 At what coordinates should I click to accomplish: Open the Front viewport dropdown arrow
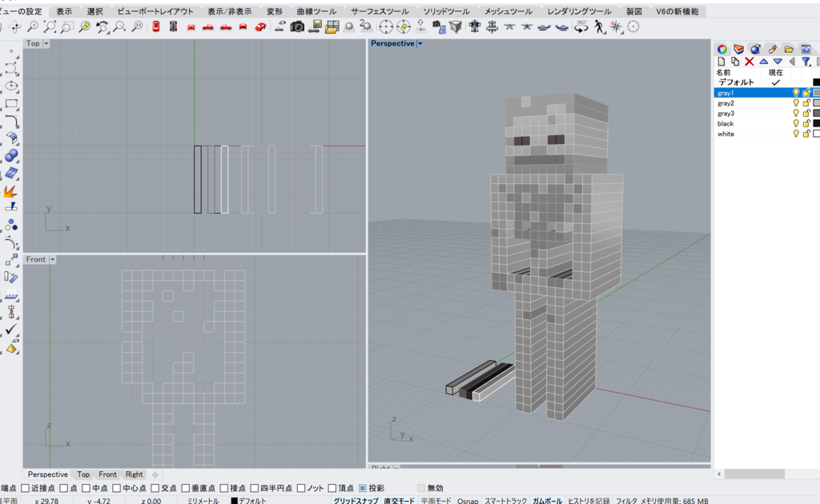coord(52,259)
